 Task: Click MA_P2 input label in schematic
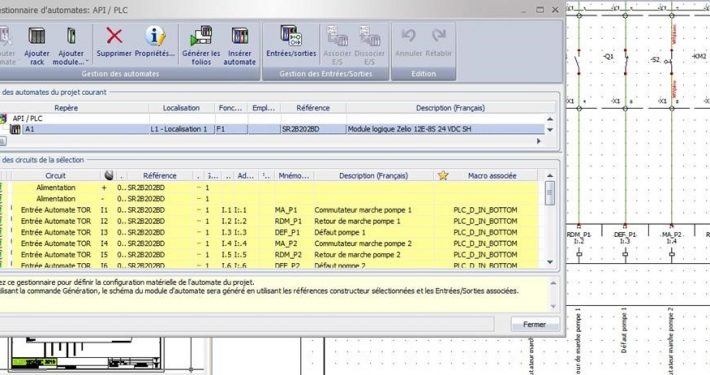point(672,235)
